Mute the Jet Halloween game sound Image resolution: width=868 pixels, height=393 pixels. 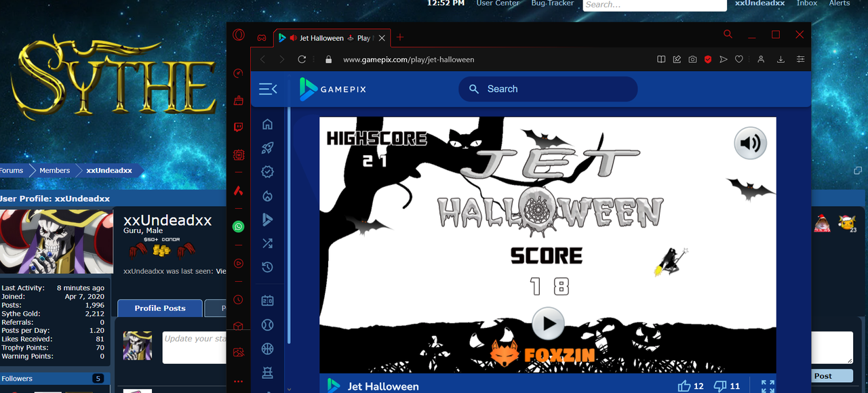tap(751, 143)
